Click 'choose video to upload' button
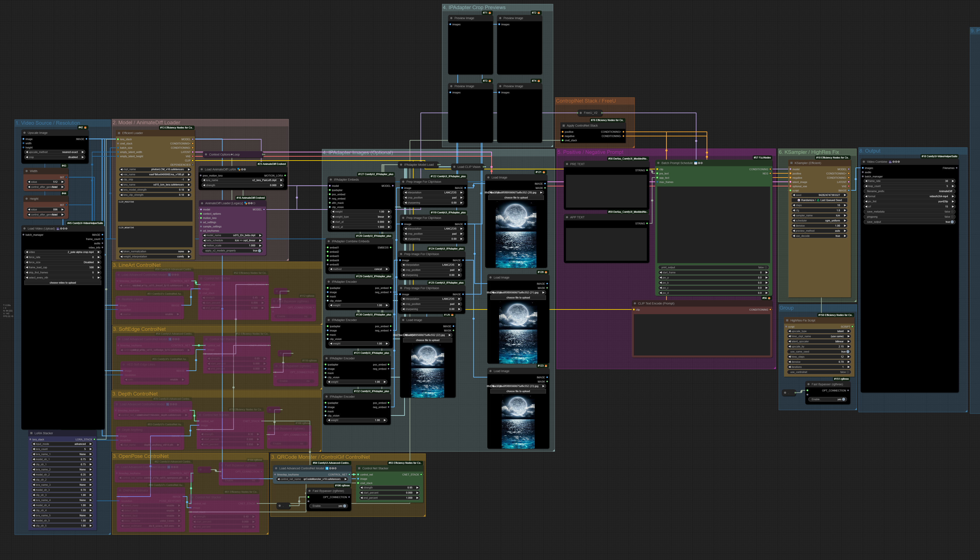The height and width of the screenshot is (560, 980). coord(63,283)
